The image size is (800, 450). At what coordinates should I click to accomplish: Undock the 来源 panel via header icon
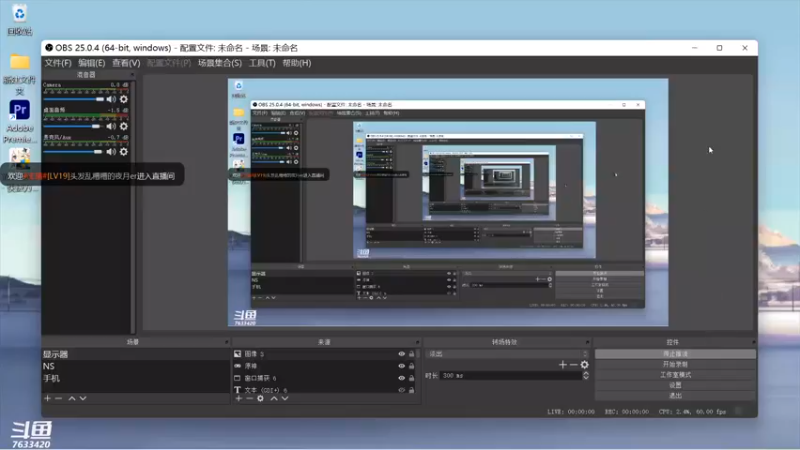pyautogui.click(x=417, y=342)
